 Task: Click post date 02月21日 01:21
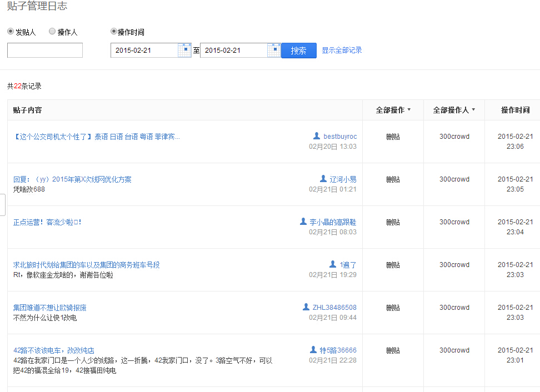(333, 189)
